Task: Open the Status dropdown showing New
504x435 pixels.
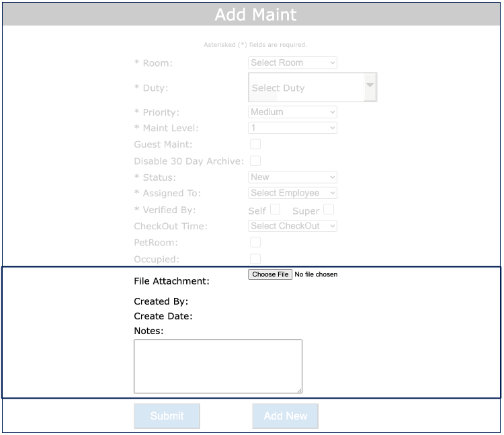Action: pyautogui.click(x=292, y=177)
